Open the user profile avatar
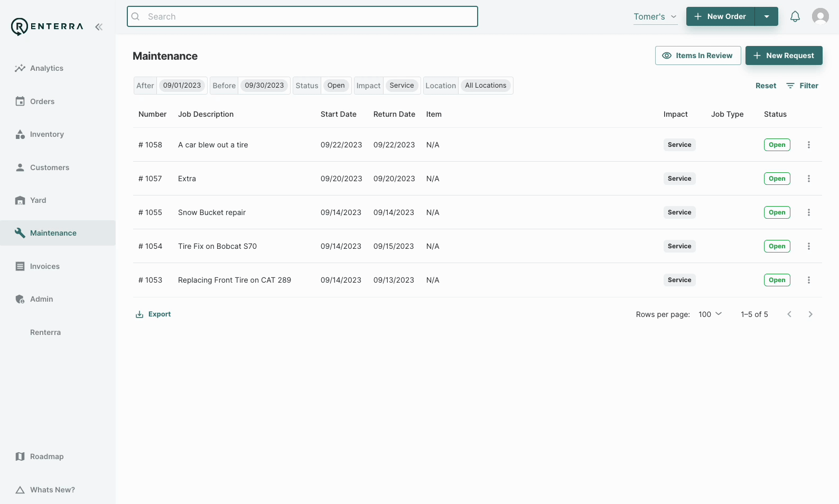This screenshot has height=504, width=839. click(x=821, y=16)
